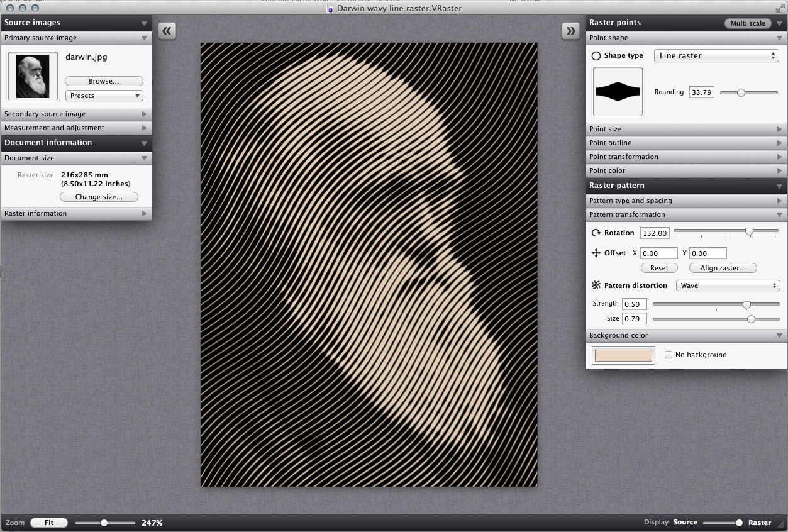Click the Offset move-arrows icon
788x532 pixels.
[x=596, y=253]
